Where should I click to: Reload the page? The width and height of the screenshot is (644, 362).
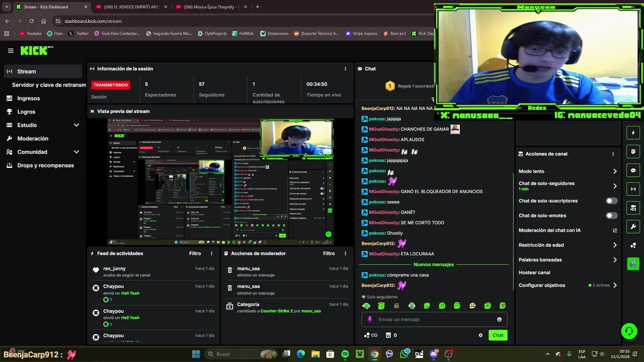coord(31,21)
